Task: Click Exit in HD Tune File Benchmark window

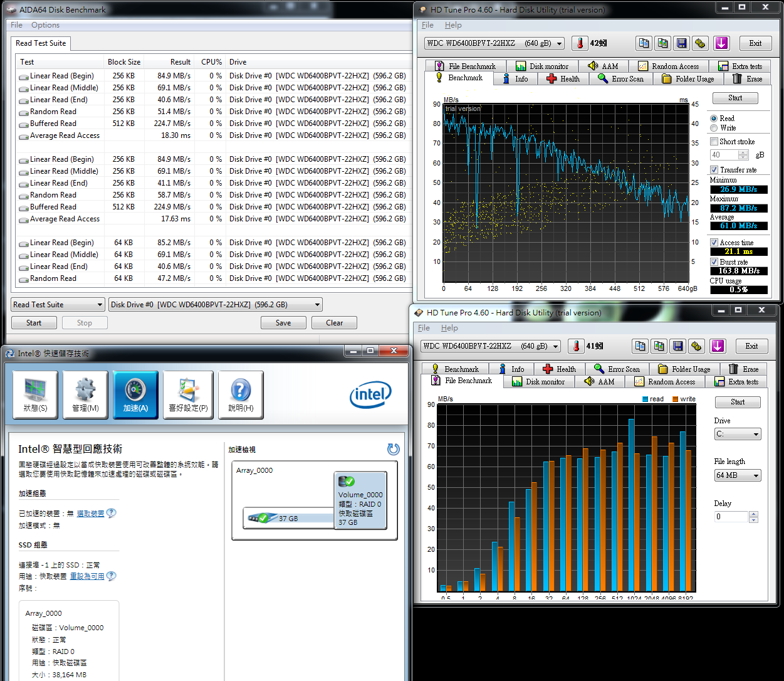Action: coord(751,346)
